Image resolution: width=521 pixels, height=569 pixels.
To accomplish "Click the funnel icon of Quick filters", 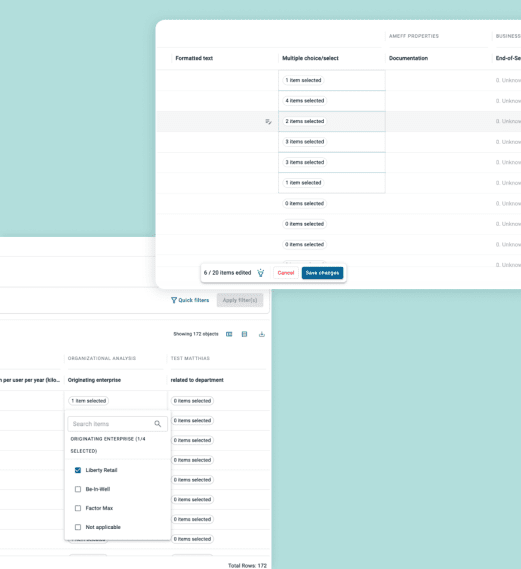I will [x=174, y=300].
